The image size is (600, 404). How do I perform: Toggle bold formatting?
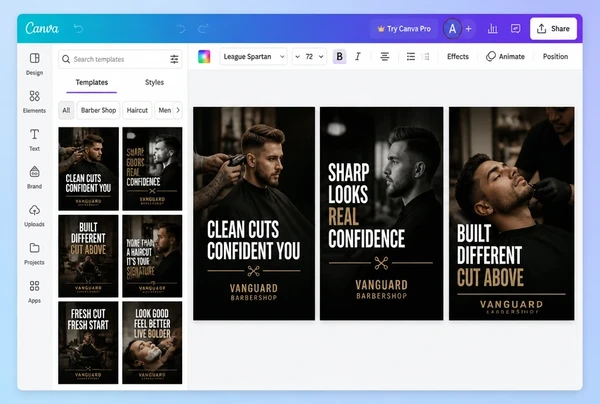tap(339, 57)
